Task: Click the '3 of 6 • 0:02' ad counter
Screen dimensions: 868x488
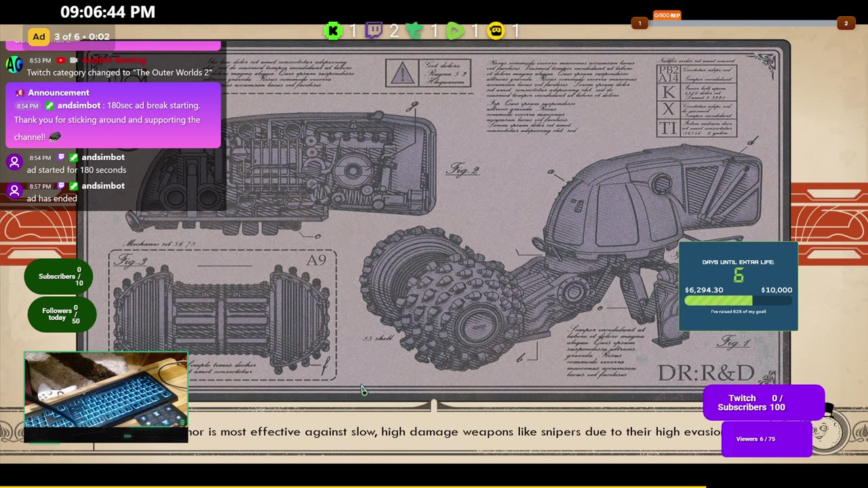Action: [x=82, y=37]
